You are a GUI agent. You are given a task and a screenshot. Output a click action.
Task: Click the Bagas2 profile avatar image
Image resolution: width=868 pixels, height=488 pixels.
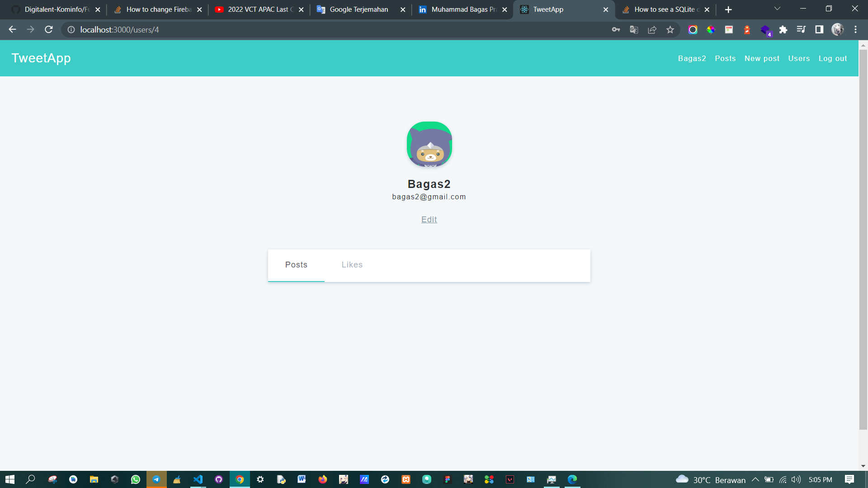[x=429, y=144]
